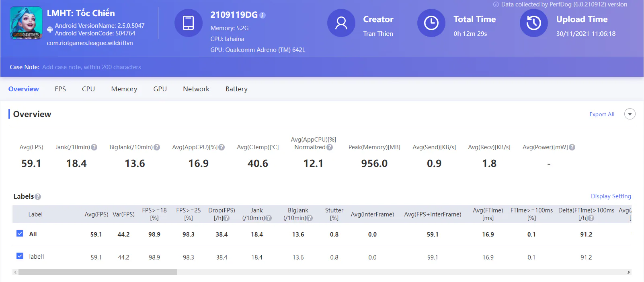Click the Peak(Memory) value 956.0

pyautogui.click(x=374, y=163)
